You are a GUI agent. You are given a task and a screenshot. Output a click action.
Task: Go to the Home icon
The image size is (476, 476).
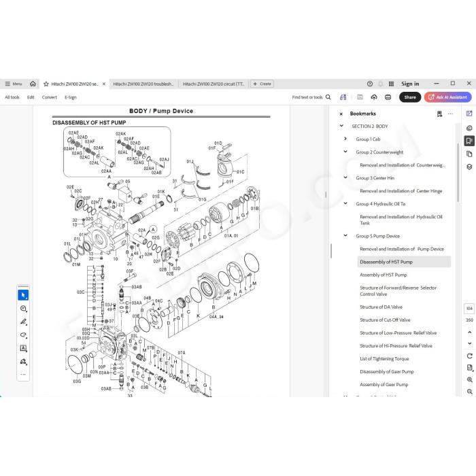point(33,84)
